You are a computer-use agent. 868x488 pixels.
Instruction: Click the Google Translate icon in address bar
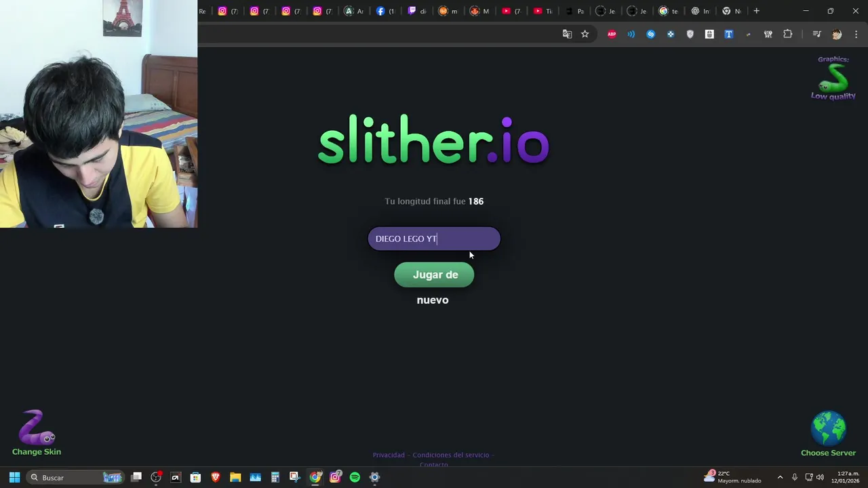567,34
